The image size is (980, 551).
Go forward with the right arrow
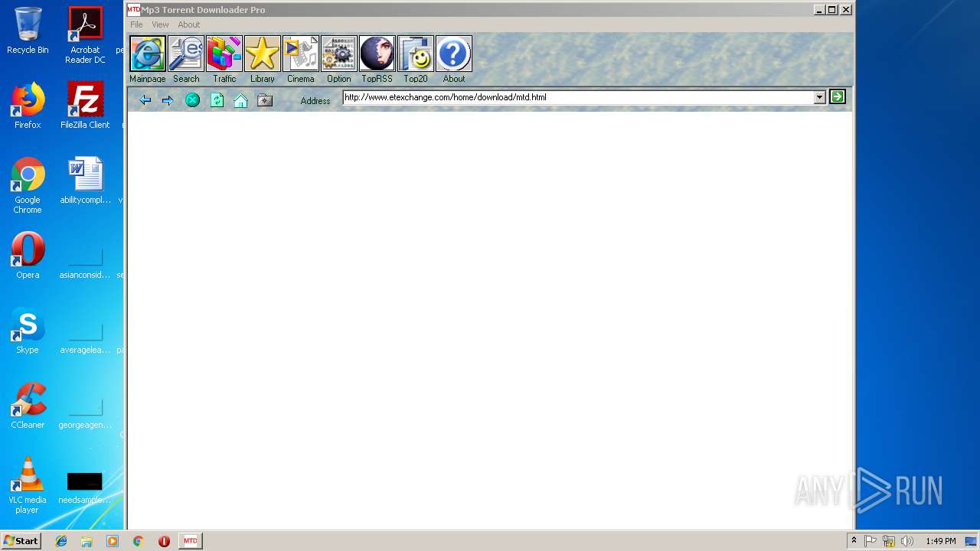168,100
